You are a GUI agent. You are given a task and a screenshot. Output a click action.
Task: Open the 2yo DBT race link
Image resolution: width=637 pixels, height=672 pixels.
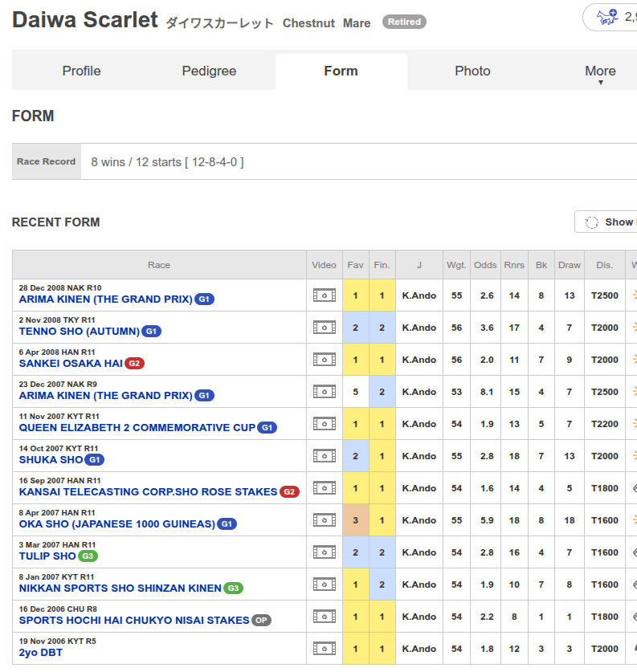click(x=41, y=653)
